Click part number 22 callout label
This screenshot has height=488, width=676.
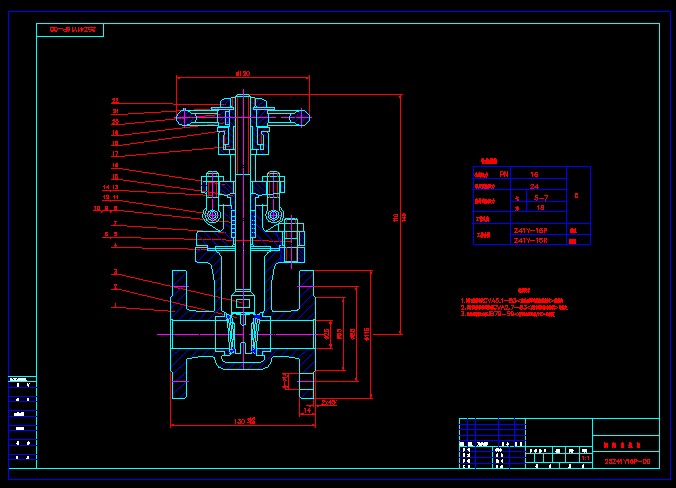(x=115, y=101)
